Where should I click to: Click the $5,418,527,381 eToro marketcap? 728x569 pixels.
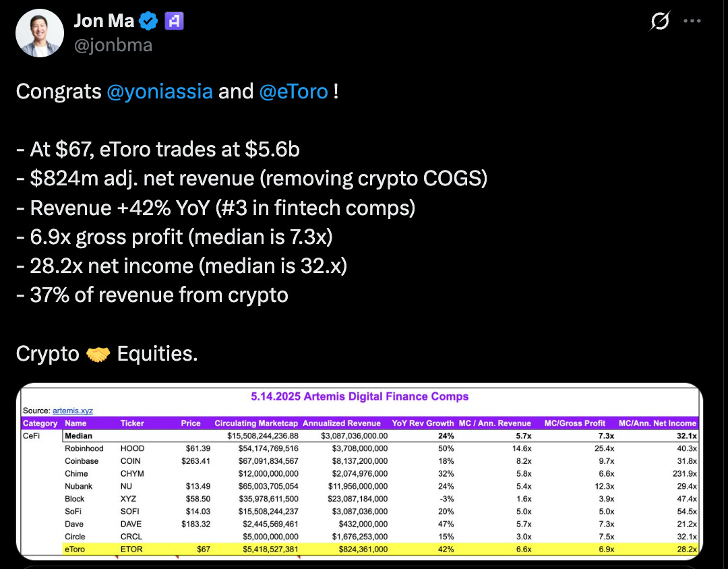click(270, 549)
